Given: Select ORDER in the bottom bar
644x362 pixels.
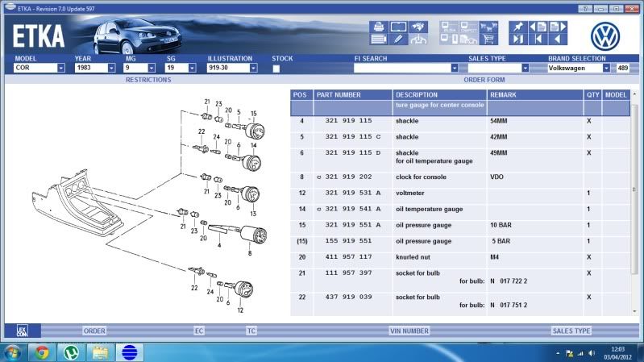Looking at the screenshot, I should click(94, 331).
